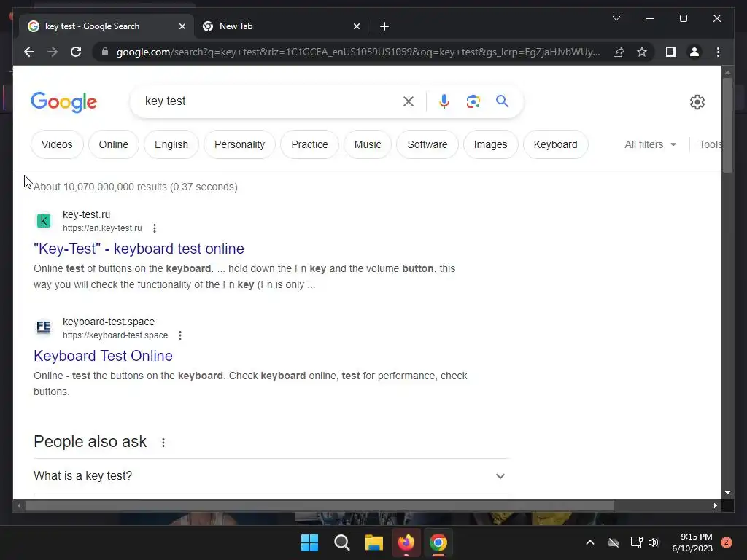Open the clock and date panel
Viewport: 747px width, 560px height.
click(692, 542)
